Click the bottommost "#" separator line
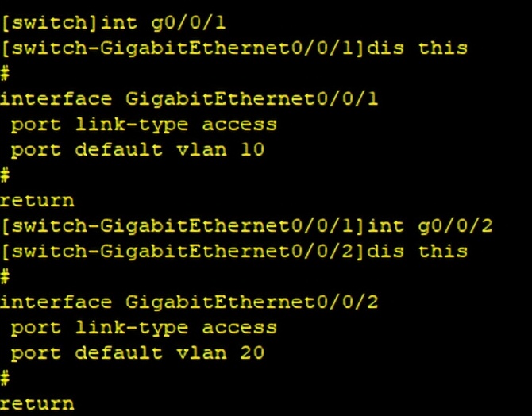Viewport: 532px width, 416px height. (5, 379)
